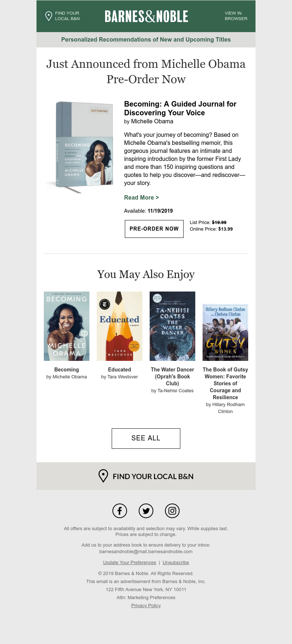This screenshot has height=644, width=292.
Task: Click The Water Dancer book cover
Action: coord(172,326)
